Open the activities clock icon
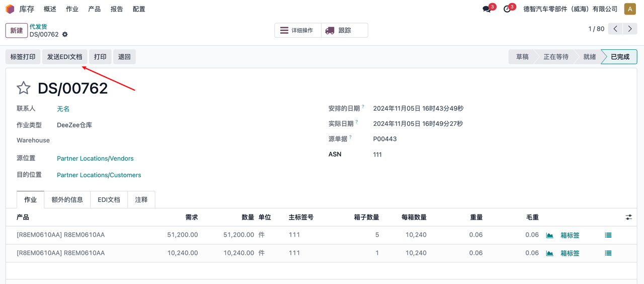This screenshot has height=284, width=644. coord(507,9)
